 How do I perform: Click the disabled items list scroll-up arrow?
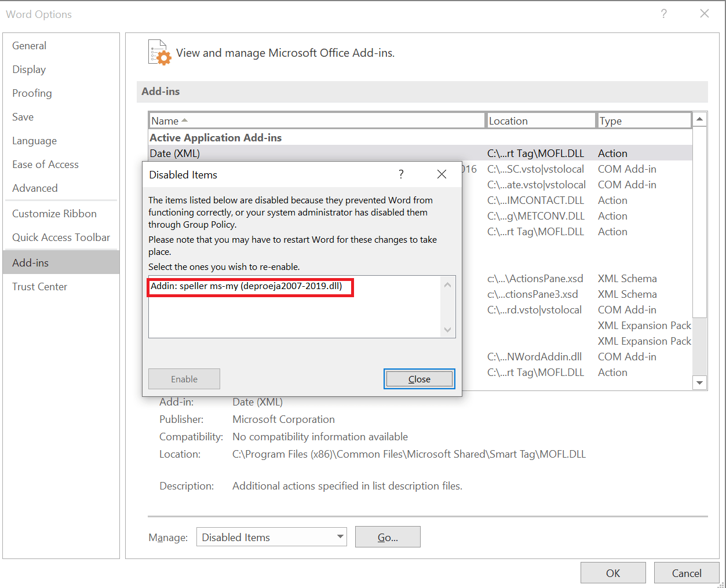click(447, 284)
